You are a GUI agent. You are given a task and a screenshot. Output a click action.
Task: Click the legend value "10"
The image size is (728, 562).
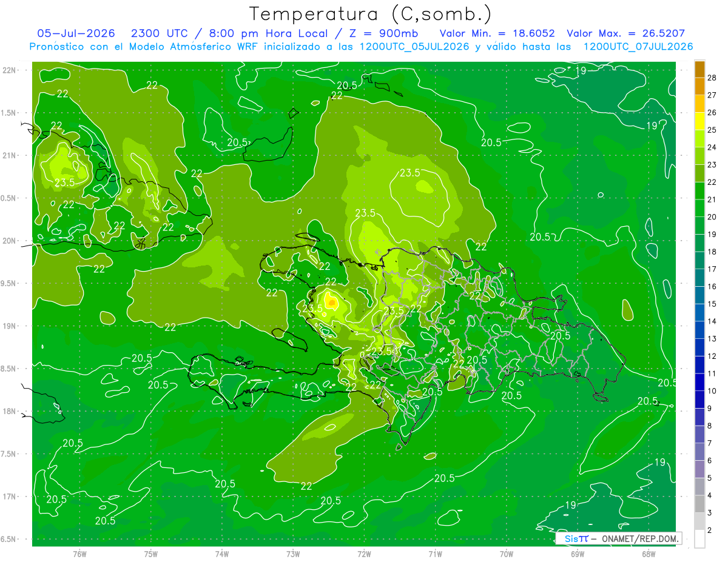point(712,391)
